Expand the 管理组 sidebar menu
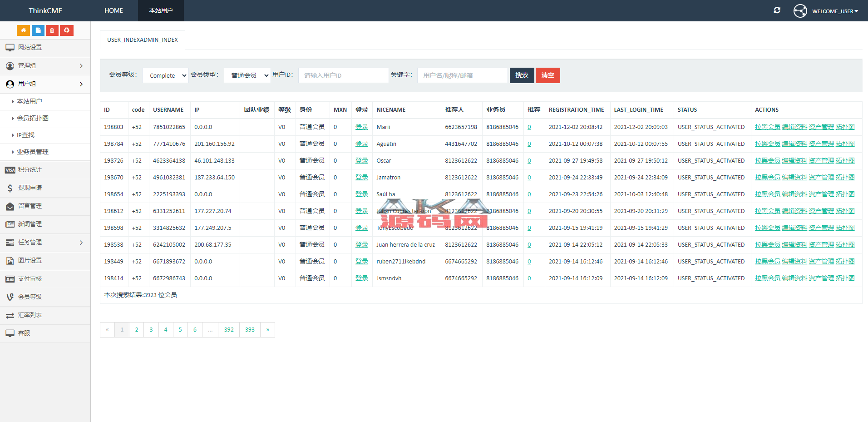Image resolution: width=868 pixels, height=422 pixels. (45, 66)
